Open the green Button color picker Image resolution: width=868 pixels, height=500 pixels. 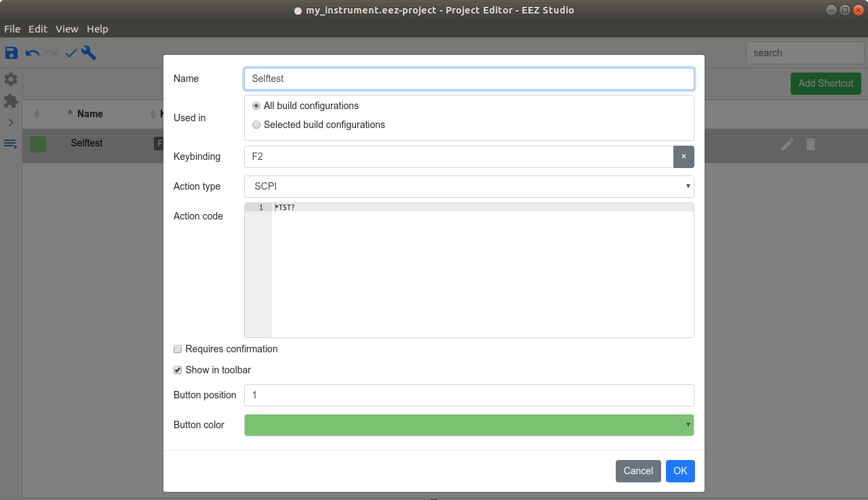tap(469, 425)
